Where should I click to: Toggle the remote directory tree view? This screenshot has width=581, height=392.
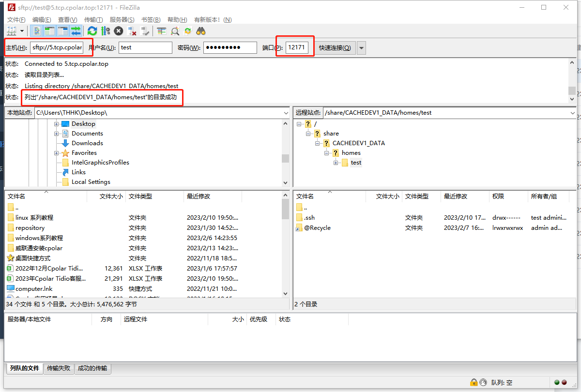63,31
